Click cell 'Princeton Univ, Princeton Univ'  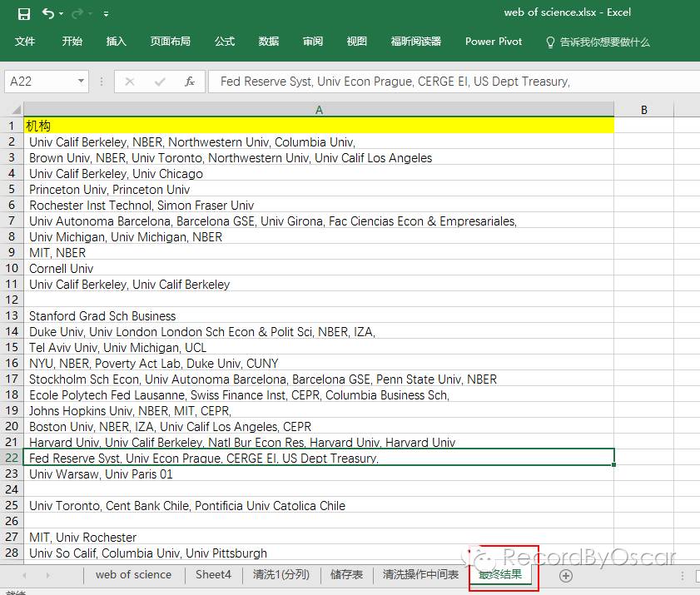pyautogui.click(x=319, y=190)
